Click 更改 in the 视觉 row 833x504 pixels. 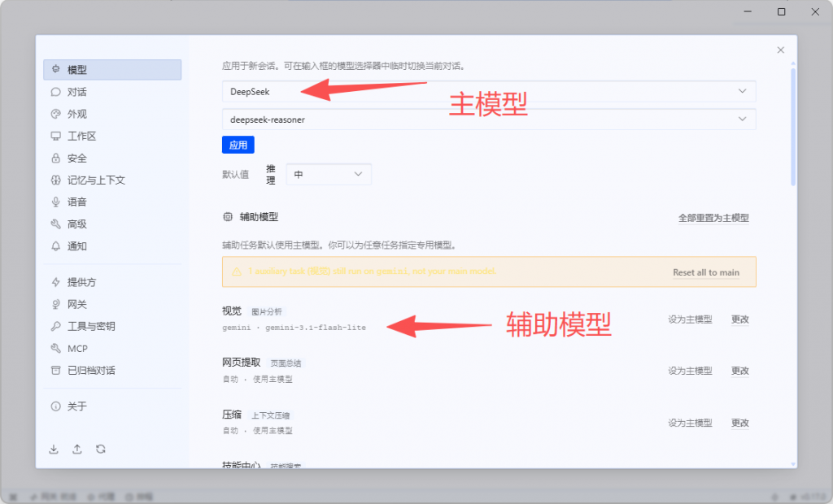click(x=740, y=319)
